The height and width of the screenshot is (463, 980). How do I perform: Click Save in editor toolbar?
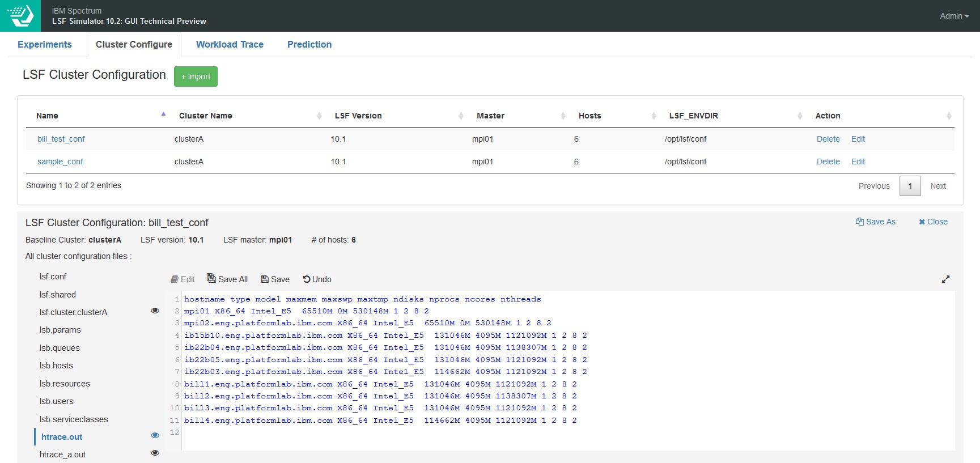point(275,279)
